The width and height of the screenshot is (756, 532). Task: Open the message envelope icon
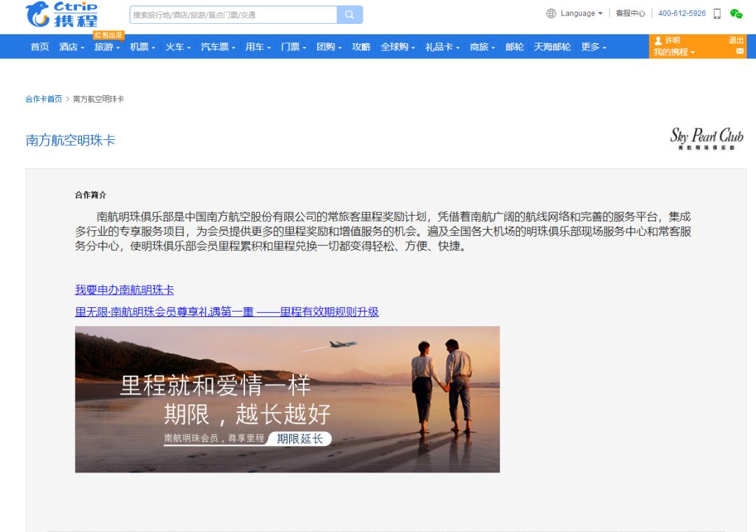(740, 51)
